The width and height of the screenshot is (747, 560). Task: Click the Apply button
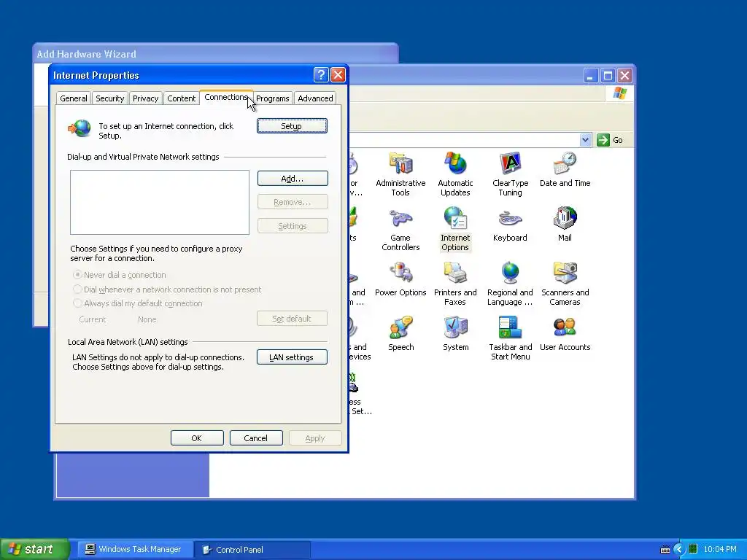point(315,438)
